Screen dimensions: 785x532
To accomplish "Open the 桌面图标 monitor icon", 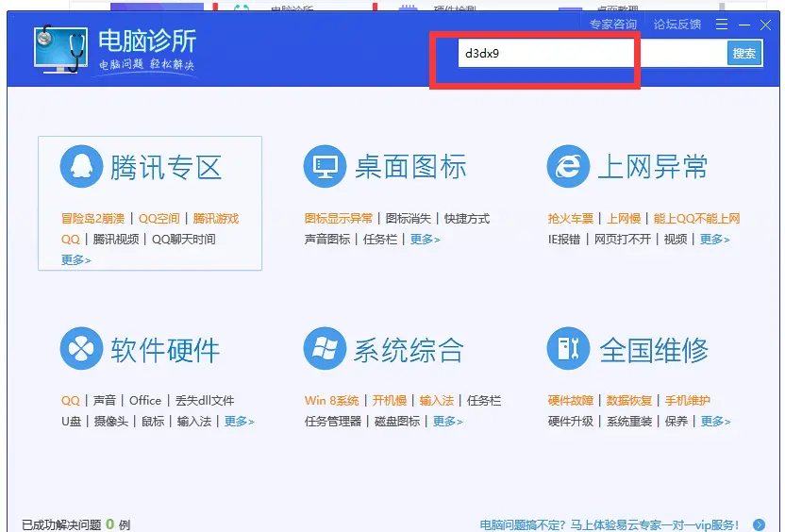I will (325, 166).
